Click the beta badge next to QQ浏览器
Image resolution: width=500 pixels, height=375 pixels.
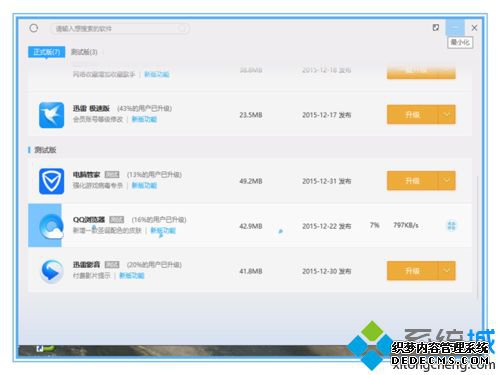coord(117,220)
